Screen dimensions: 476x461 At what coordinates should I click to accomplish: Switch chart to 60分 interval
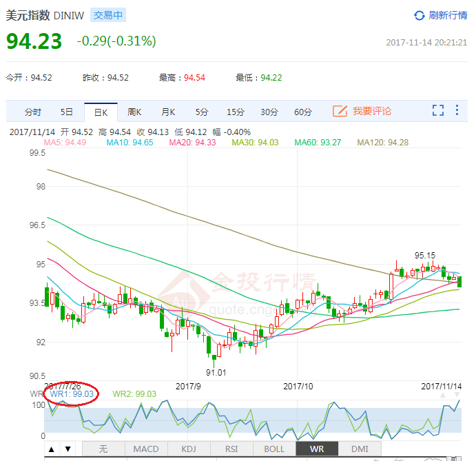tap(303, 112)
